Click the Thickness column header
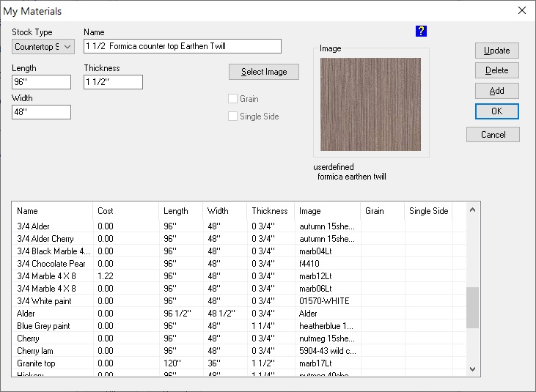The height and width of the screenshot is (392, 536). coord(271,211)
